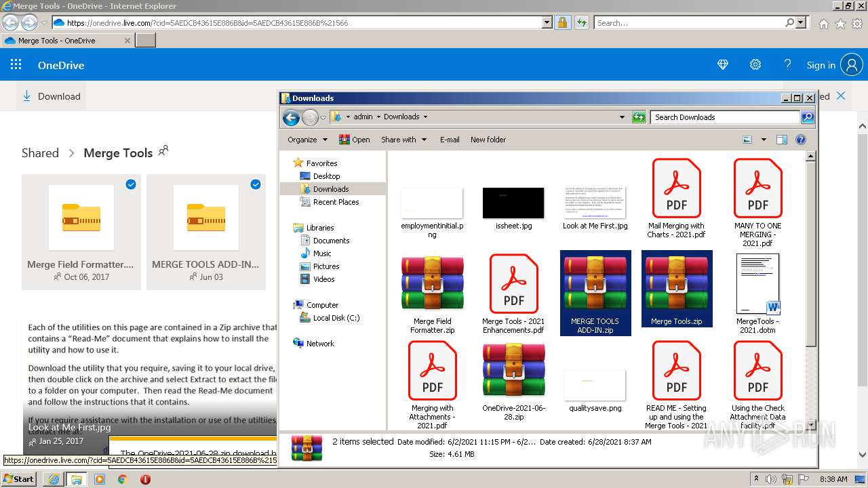Toggle selection on MERGE TOOLS ADD-IN tile
The image size is (868, 488).
[x=256, y=184]
